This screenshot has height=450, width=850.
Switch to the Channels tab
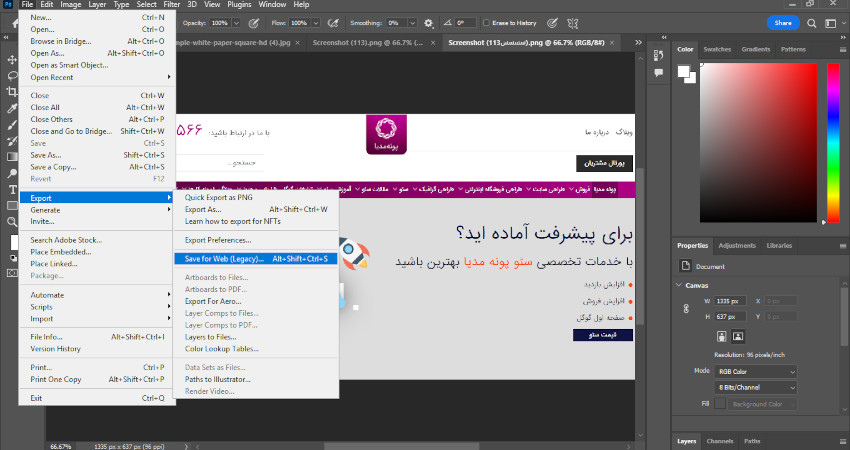click(x=720, y=441)
